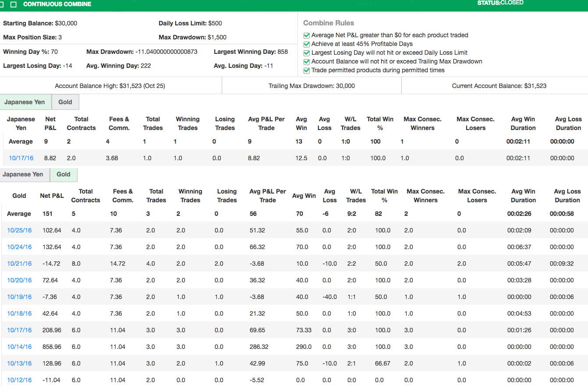Click the Current Account Balance cell

point(499,86)
